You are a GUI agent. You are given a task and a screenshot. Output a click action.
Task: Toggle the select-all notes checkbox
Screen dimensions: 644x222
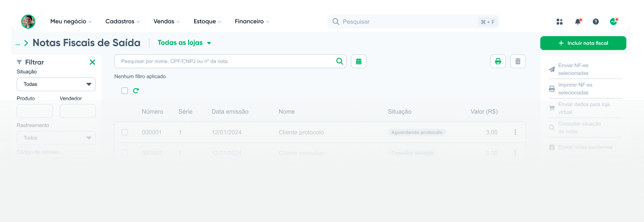[124, 91]
